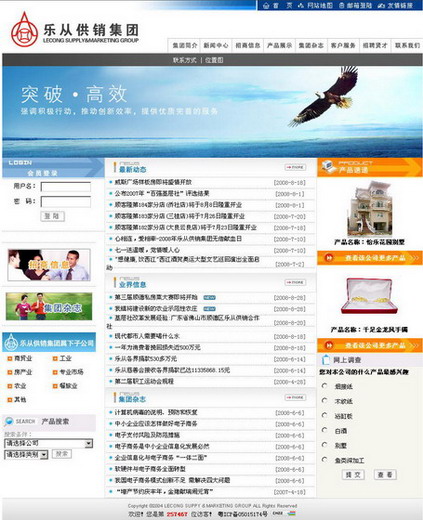This screenshot has width=423, height=520.
Task: Focus the 用户名 username input field
Action: pos(66,187)
